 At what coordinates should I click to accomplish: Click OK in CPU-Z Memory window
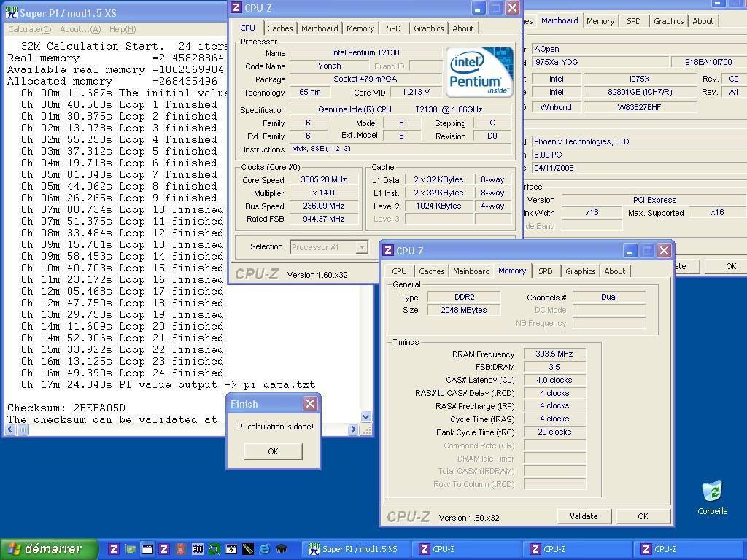(x=643, y=516)
